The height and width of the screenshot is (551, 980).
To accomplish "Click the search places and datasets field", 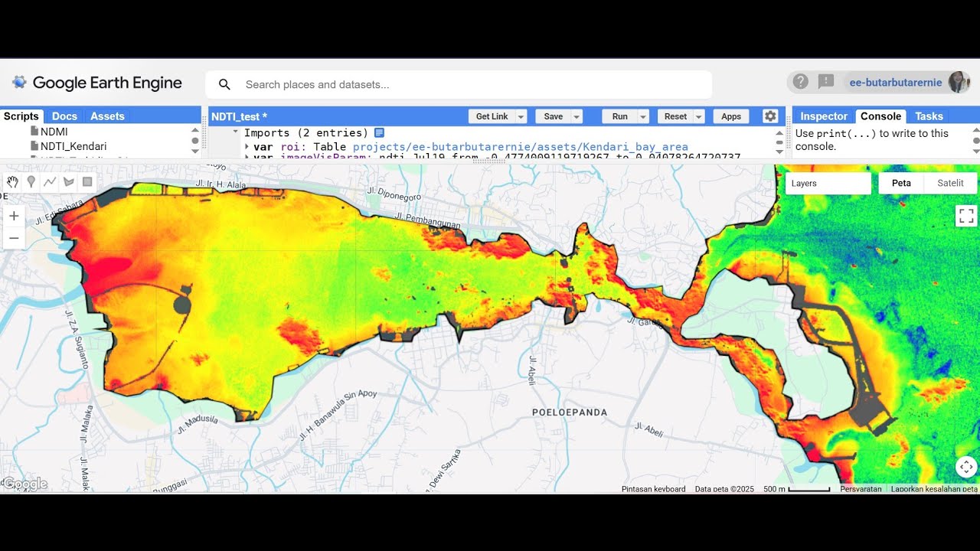I will click(459, 84).
